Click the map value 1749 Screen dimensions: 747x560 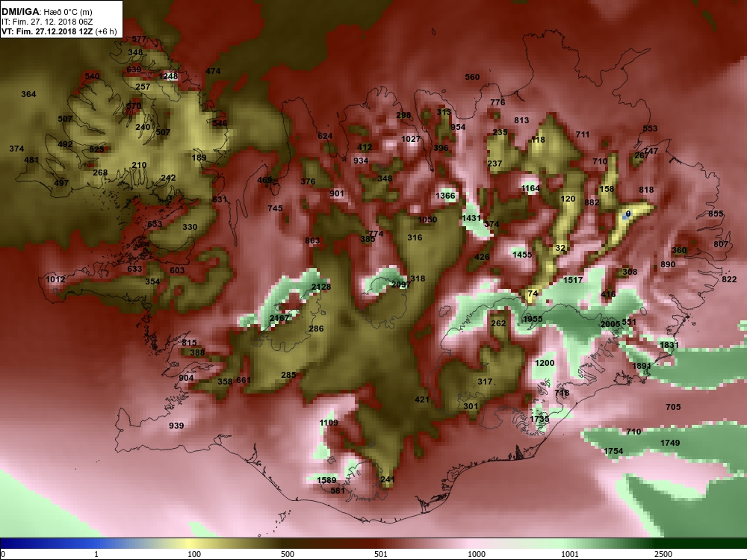point(670,443)
